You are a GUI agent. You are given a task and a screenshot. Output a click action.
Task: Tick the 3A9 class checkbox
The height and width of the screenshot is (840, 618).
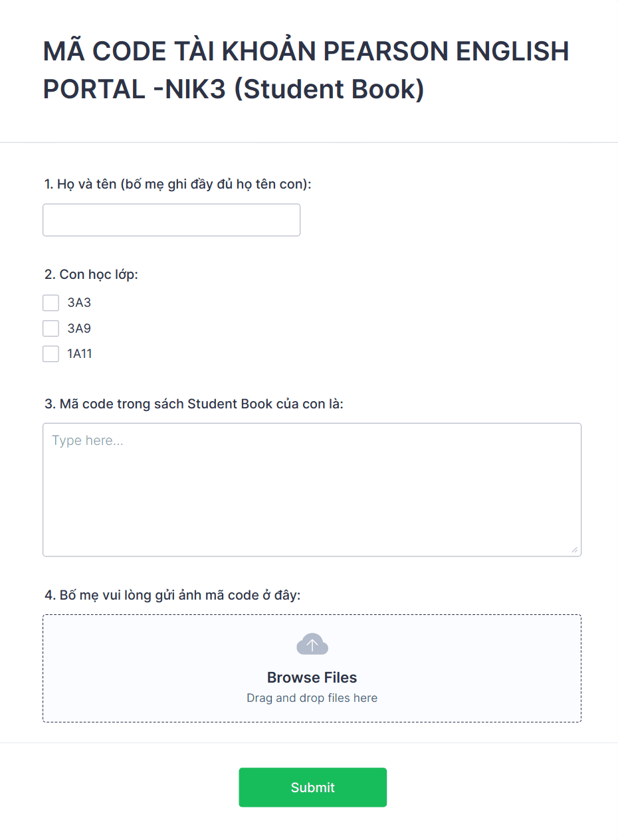tap(51, 328)
